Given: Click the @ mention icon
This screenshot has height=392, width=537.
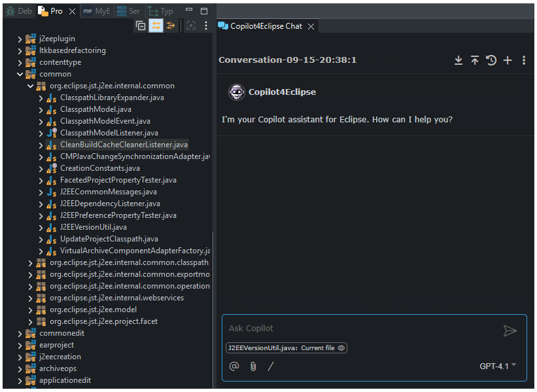Looking at the screenshot, I should 234,366.
